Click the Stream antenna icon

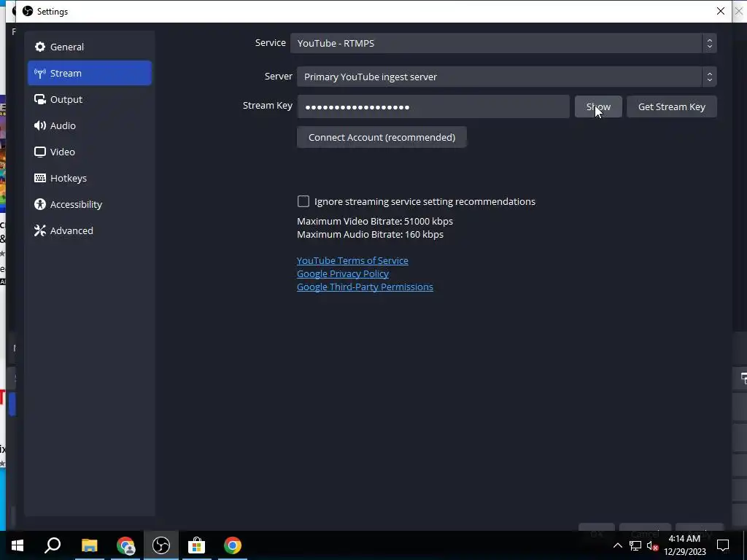[40, 73]
